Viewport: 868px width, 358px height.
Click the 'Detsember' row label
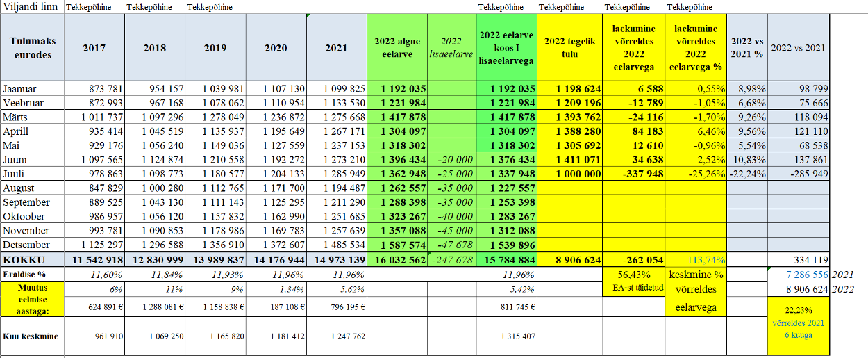pos(33,245)
